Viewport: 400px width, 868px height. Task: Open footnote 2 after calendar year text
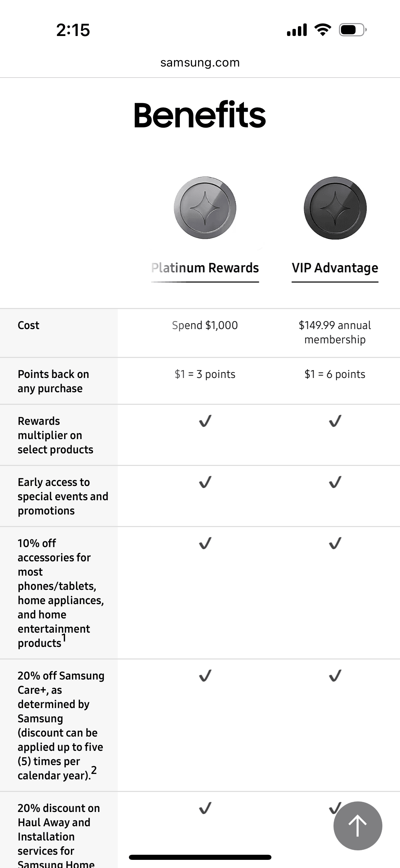point(94,770)
